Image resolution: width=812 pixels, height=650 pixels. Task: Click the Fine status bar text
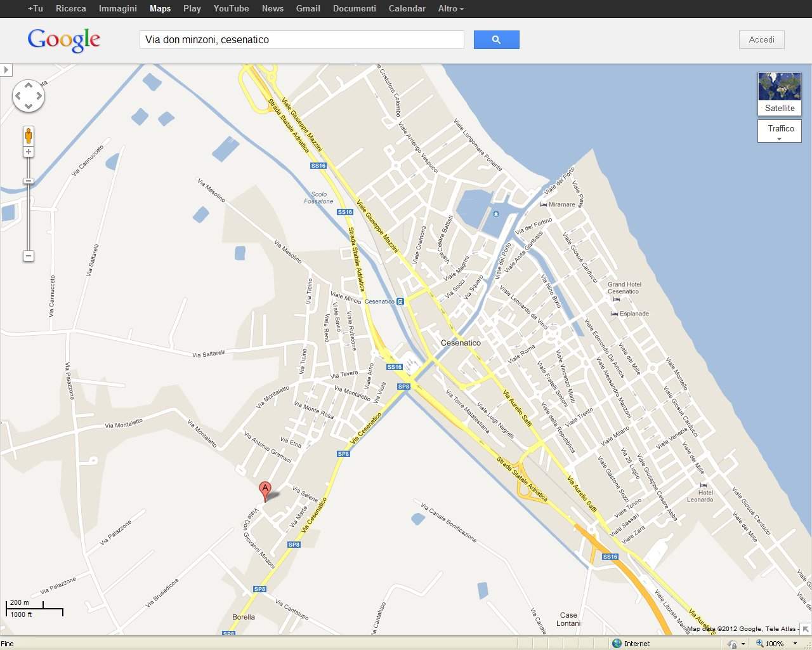7,643
